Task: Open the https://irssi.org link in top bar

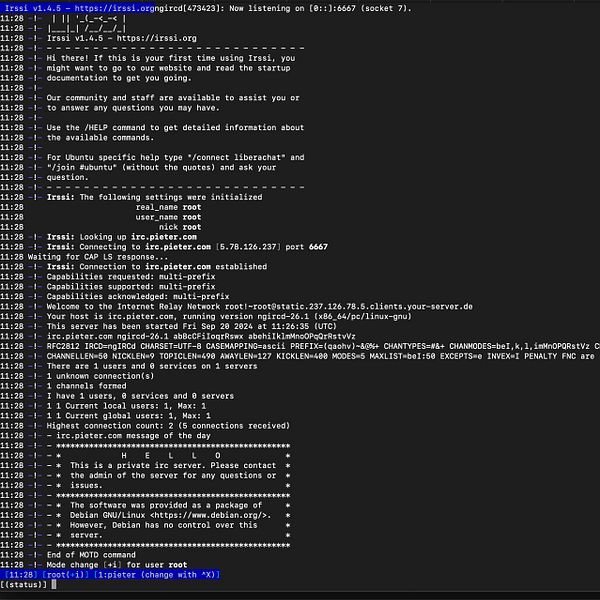Action: tap(115, 8)
